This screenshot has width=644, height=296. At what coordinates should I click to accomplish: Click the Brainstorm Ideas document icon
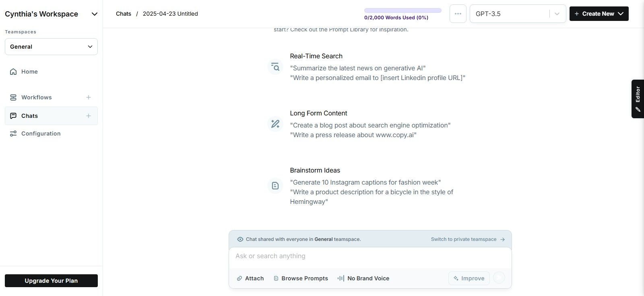coord(275,186)
